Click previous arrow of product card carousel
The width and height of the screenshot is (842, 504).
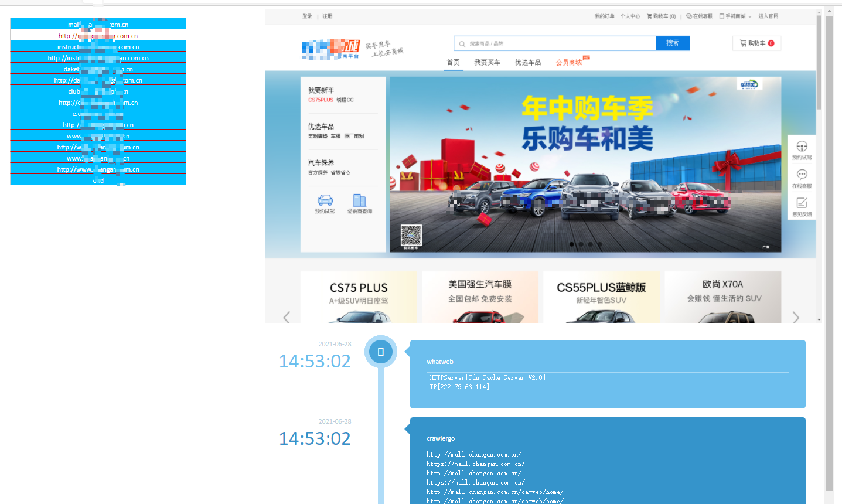pos(287,317)
